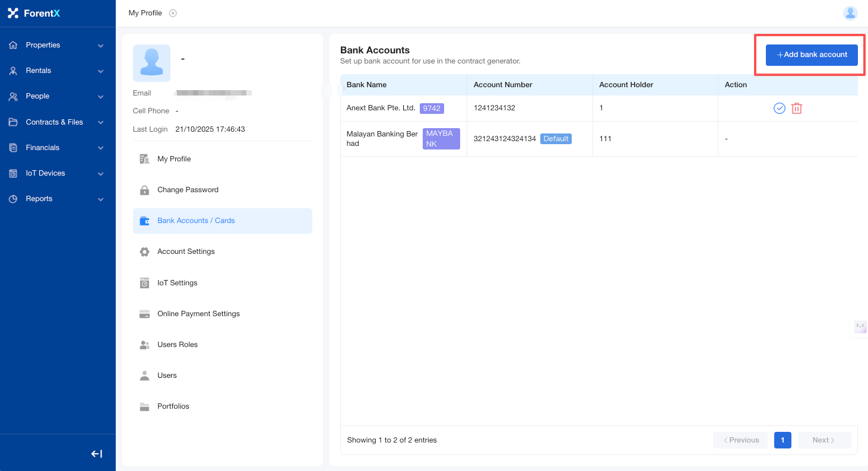Open the floating chat widget icon

(859, 326)
